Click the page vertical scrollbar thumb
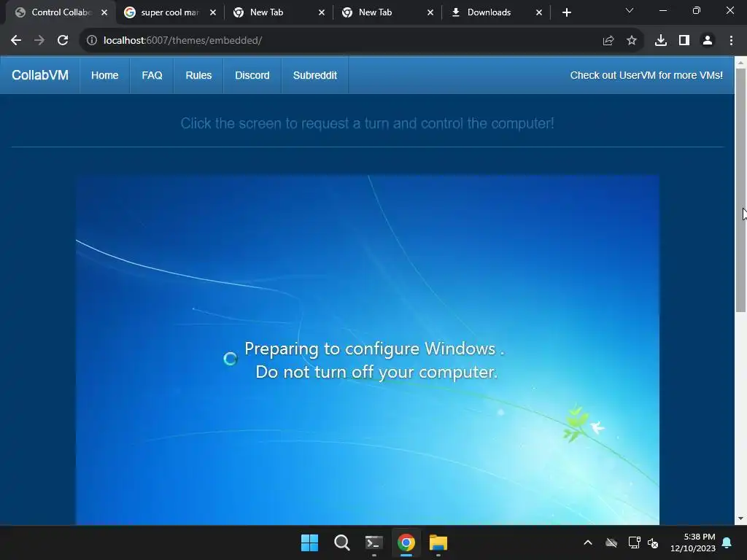This screenshot has width=747, height=560. click(740, 190)
